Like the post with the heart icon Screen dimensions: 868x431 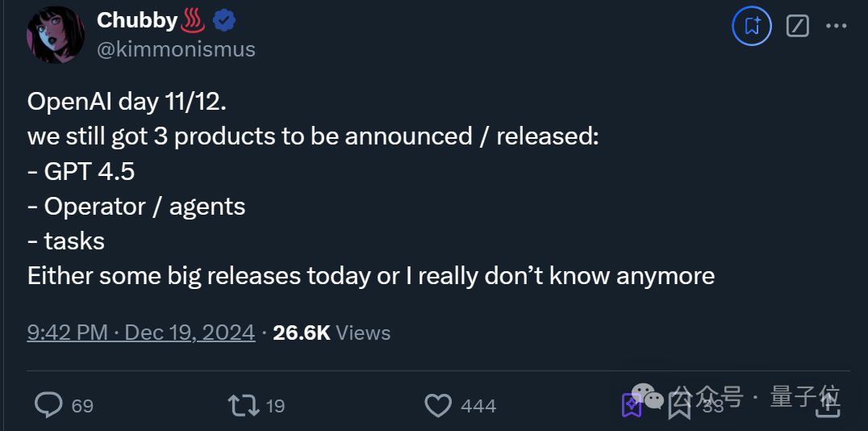pos(438,405)
